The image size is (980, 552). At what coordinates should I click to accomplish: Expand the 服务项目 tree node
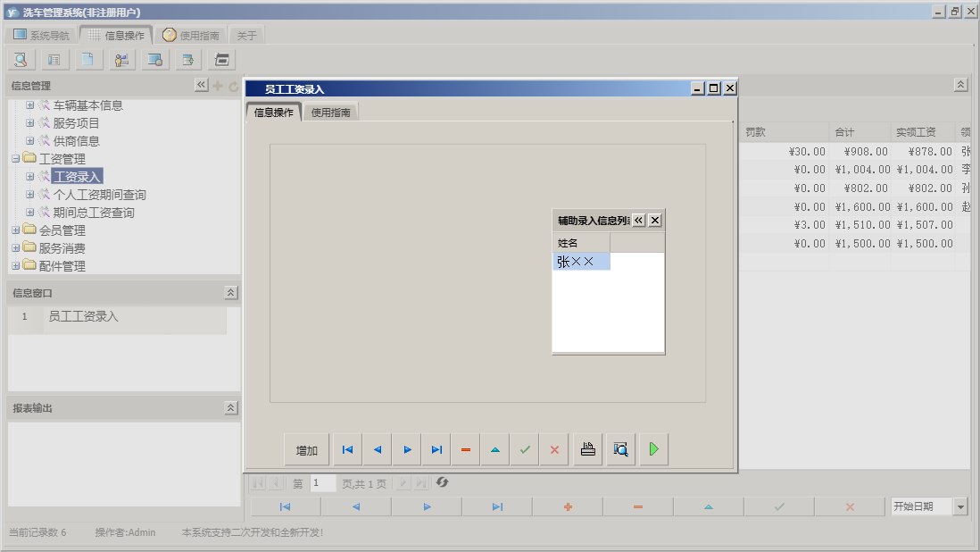point(29,123)
